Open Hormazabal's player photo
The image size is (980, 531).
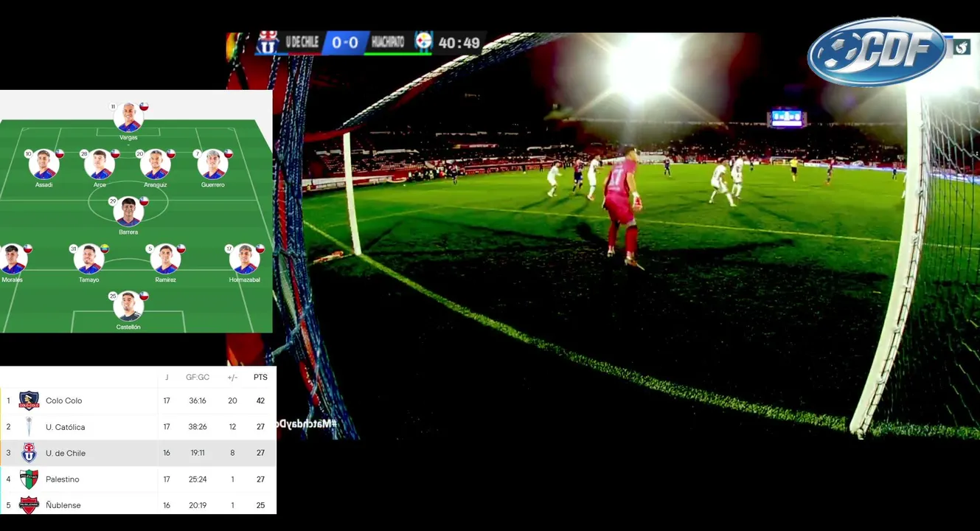tap(244, 260)
